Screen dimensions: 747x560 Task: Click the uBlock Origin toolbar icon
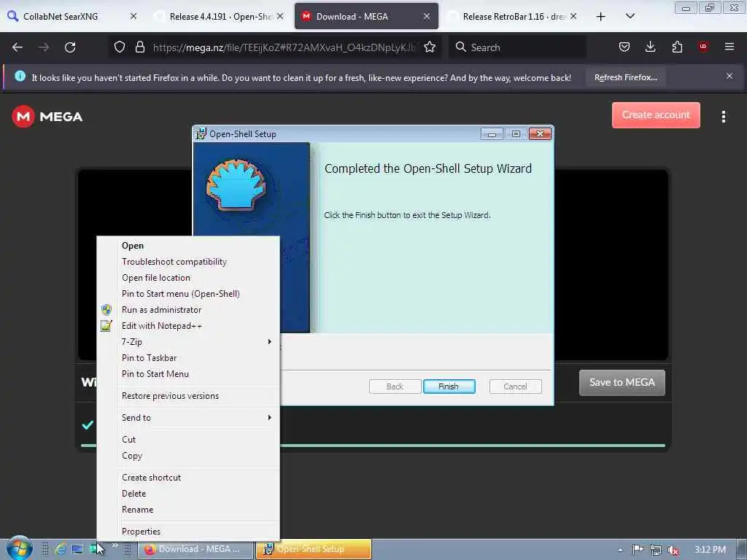[x=703, y=47]
